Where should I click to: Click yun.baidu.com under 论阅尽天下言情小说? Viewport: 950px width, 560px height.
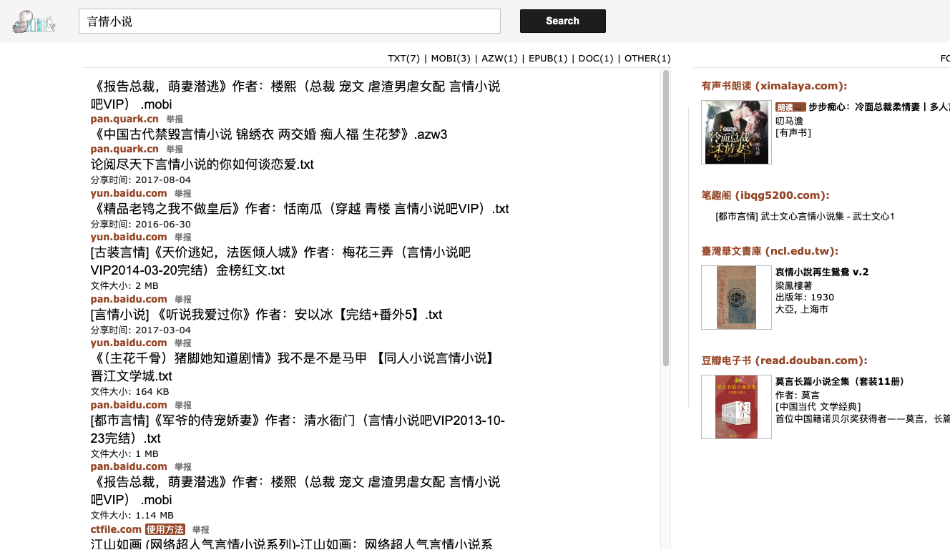[x=129, y=193]
